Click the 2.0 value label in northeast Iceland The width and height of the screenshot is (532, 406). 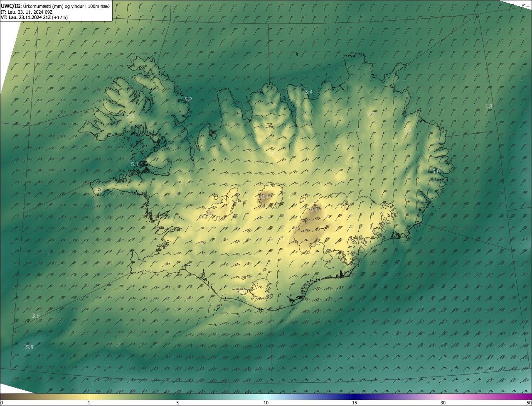point(370,114)
